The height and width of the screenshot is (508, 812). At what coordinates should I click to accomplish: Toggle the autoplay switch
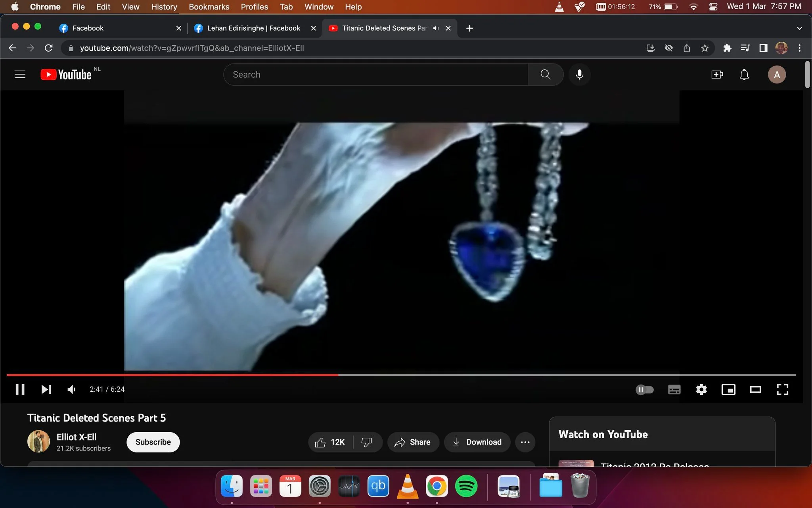[x=644, y=390]
